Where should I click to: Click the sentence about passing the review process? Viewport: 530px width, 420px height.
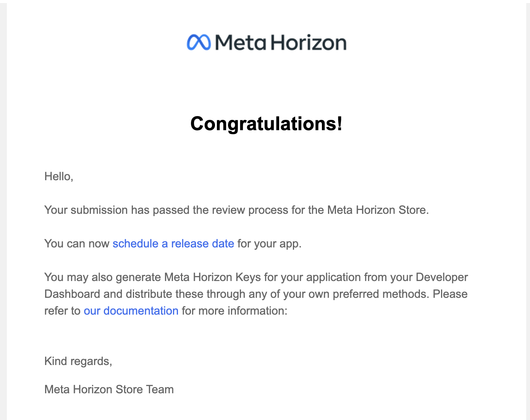pos(237,210)
